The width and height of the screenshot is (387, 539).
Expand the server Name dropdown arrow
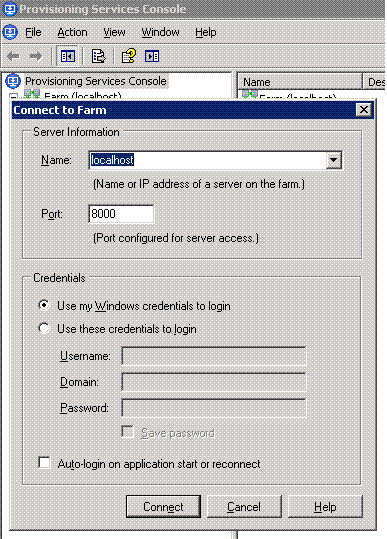(x=333, y=160)
